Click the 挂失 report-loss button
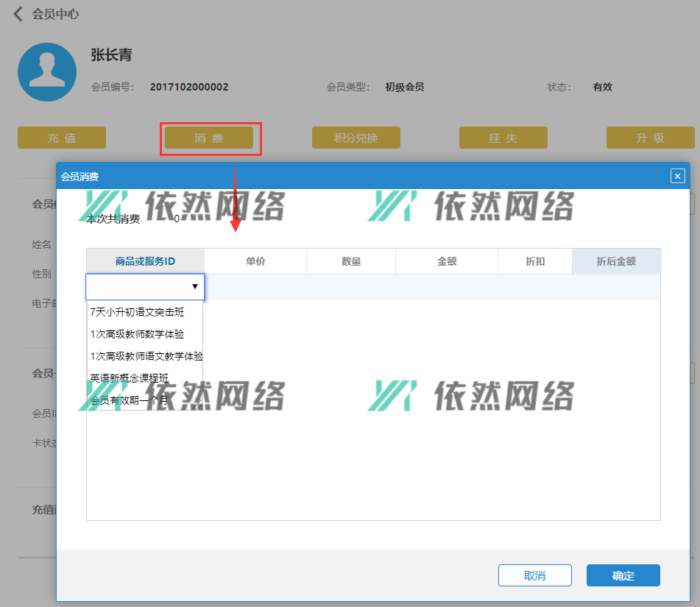 [503, 138]
